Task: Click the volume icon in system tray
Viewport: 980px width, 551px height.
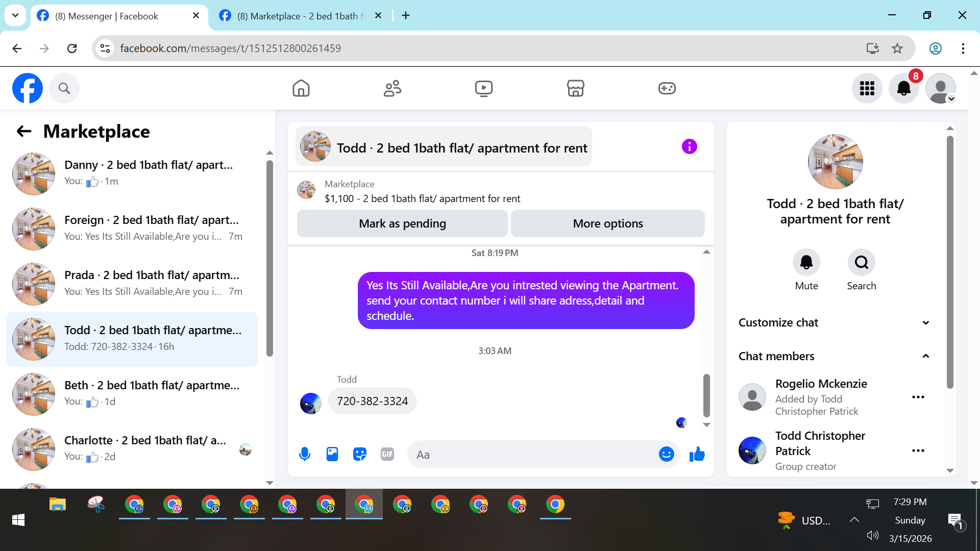Action: (x=873, y=535)
